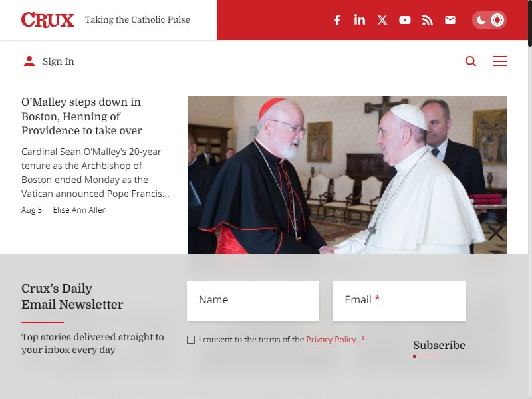Image resolution: width=532 pixels, height=399 pixels.
Task: Open the O'Malley and Pope Francis photo
Action: point(346,175)
